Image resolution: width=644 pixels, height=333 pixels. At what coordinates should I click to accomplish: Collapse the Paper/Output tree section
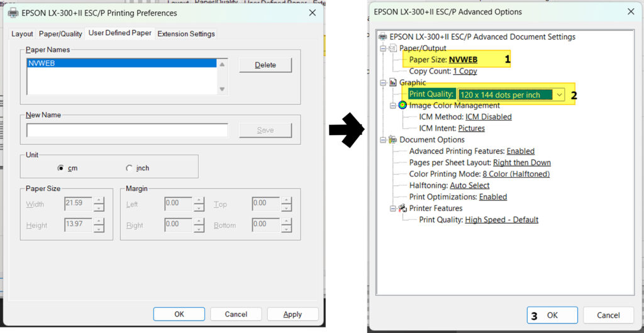click(x=382, y=48)
